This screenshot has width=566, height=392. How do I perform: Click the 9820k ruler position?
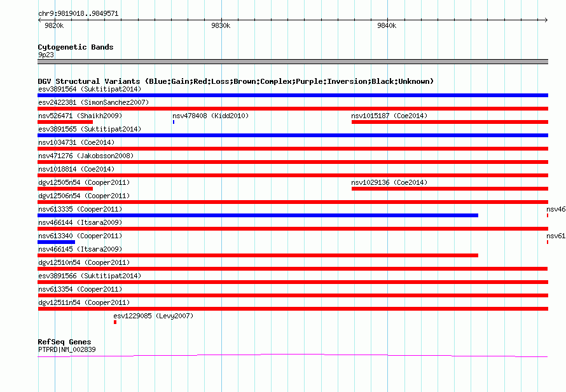pos(54,25)
